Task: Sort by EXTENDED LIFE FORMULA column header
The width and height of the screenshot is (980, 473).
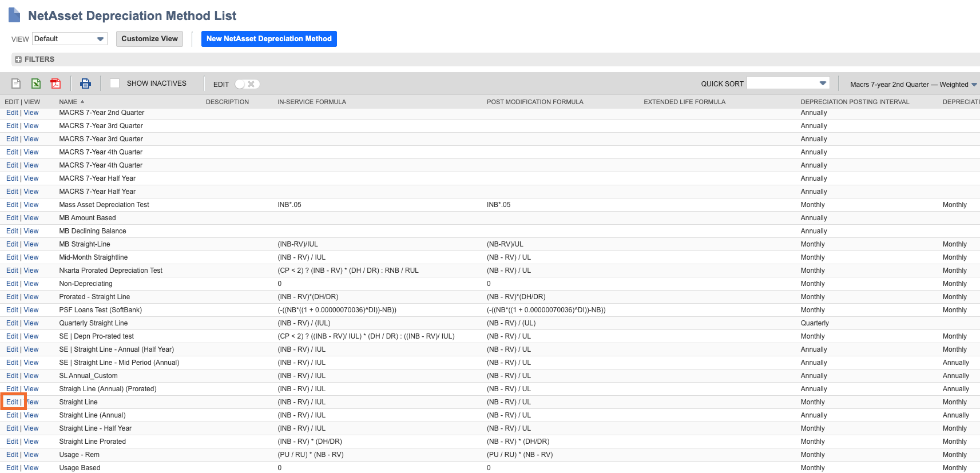Action: point(684,102)
